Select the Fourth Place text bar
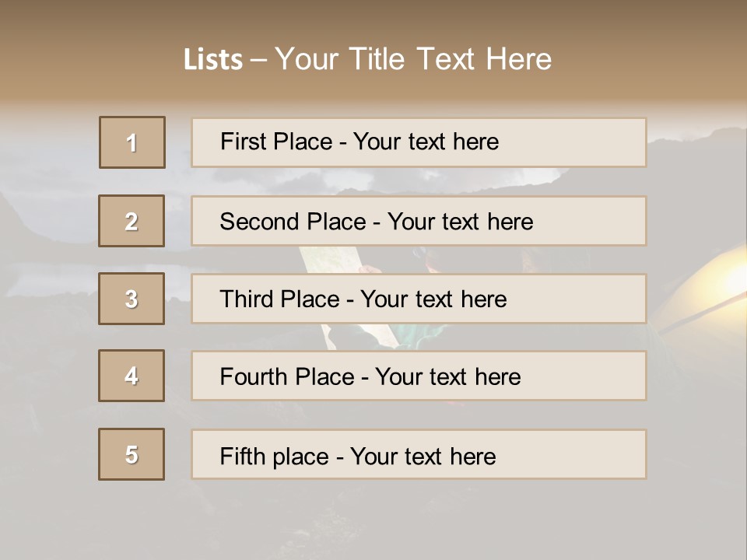Image resolution: width=747 pixels, height=560 pixels. click(419, 376)
